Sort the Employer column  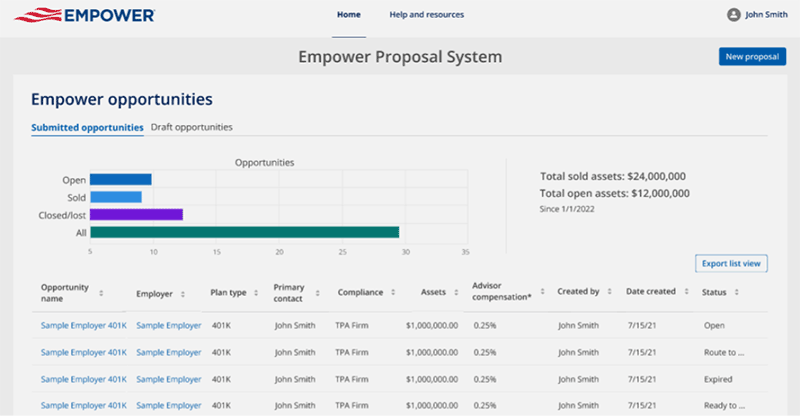pos(183,294)
